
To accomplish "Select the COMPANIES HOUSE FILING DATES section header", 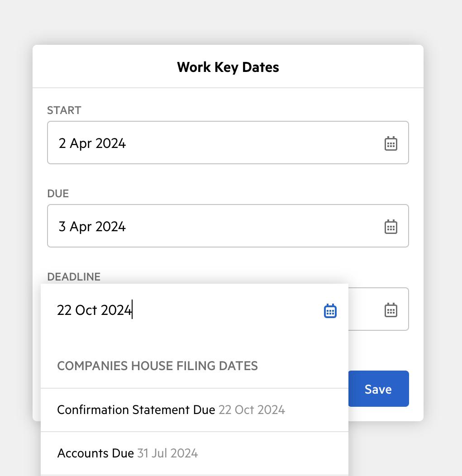I will (157, 366).
